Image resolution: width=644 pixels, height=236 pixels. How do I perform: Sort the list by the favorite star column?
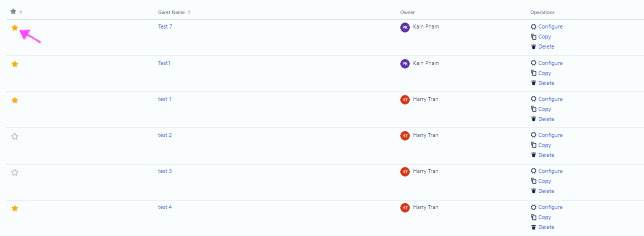point(21,12)
